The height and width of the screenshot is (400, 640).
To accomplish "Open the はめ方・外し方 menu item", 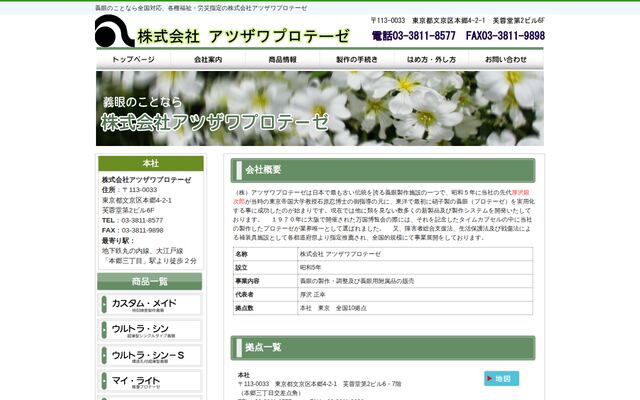I will [431, 60].
